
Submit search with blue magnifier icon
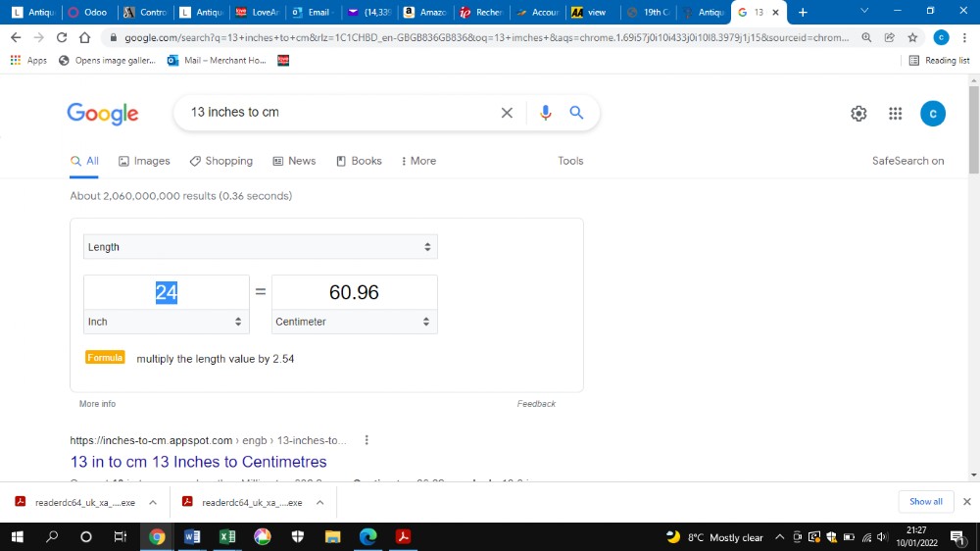576,113
